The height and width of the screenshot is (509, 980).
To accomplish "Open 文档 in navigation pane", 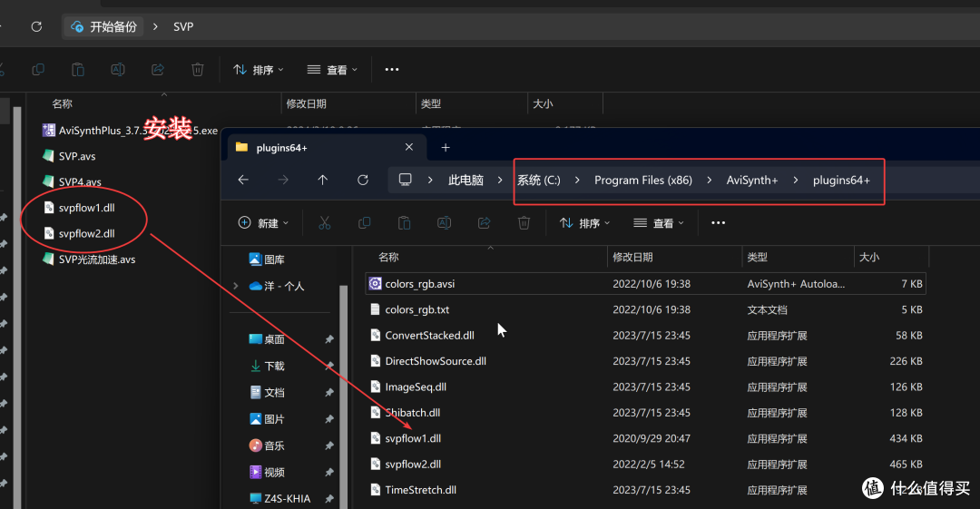I will coord(267,392).
